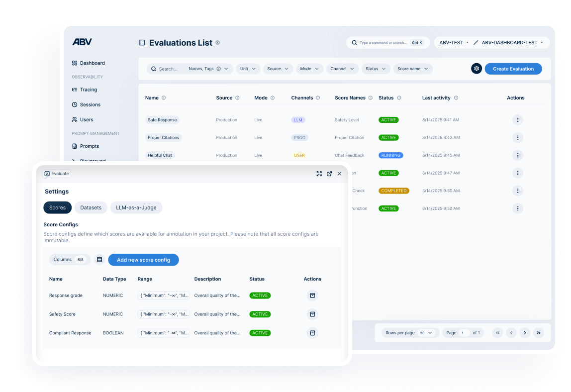This screenshot has height=392, width=571.
Task: Open the Unit filter dropdown
Action: (248, 69)
